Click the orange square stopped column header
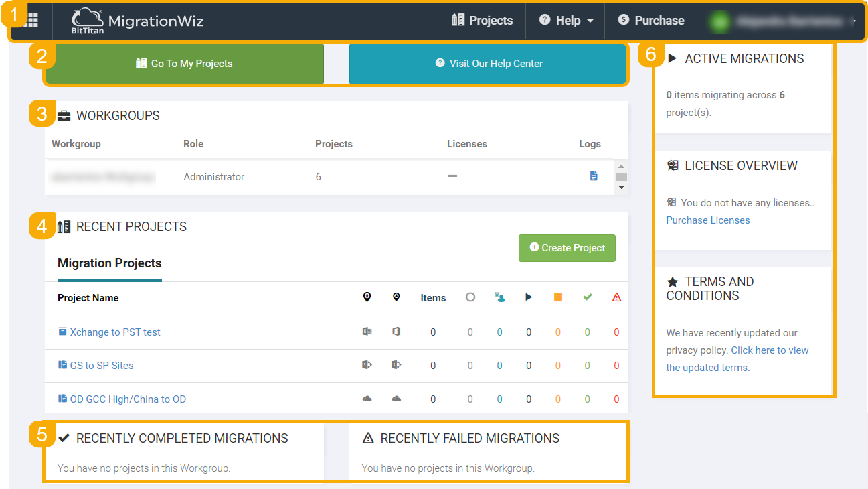The image size is (868, 489). (x=558, y=297)
